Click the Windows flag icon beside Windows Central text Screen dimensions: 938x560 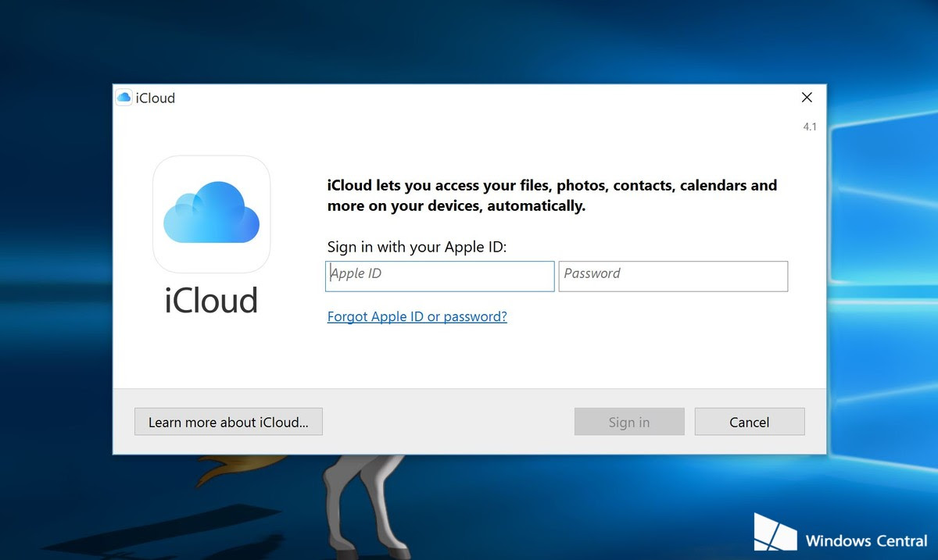(x=775, y=532)
